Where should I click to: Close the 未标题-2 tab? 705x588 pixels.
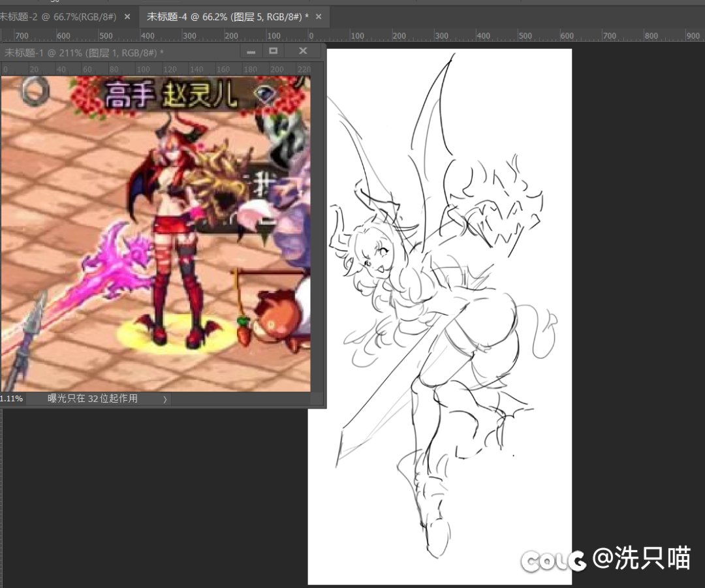click(x=127, y=16)
